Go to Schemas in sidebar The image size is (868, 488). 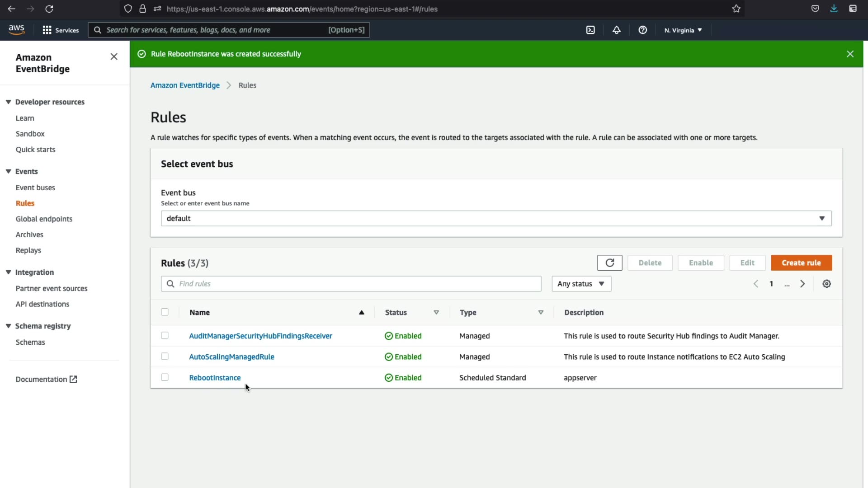(x=30, y=342)
